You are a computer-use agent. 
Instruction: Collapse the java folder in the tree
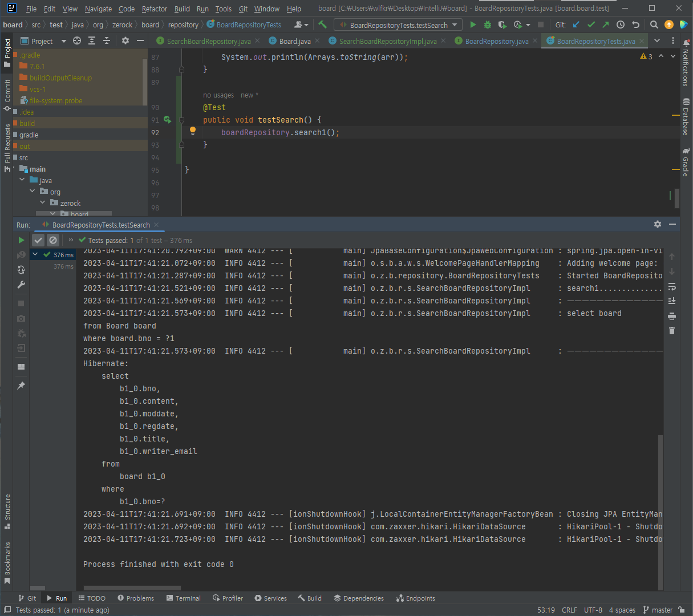pos(22,180)
